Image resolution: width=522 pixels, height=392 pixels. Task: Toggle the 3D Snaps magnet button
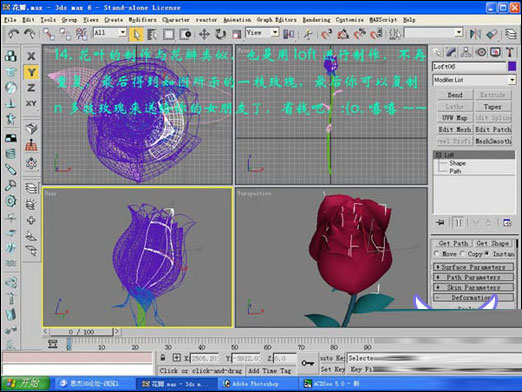pos(327,34)
